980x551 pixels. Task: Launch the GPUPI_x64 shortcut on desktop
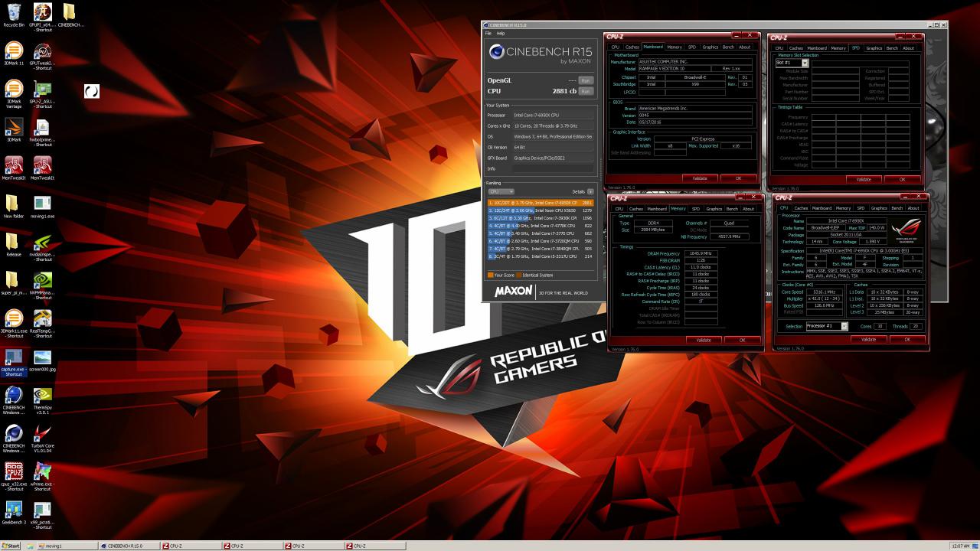pyautogui.click(x=41, y=17)
